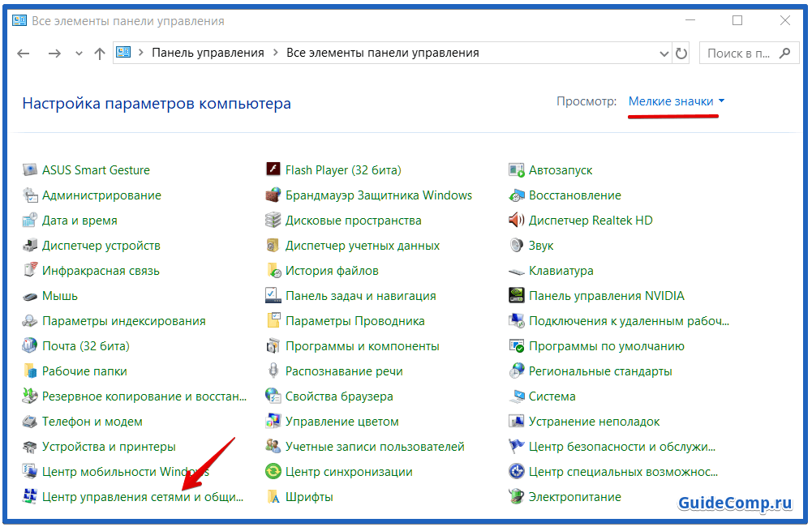The height and width of the screenshot is (527, 812).
Task: Open Автозапуск link
Action: coord(561,169)
